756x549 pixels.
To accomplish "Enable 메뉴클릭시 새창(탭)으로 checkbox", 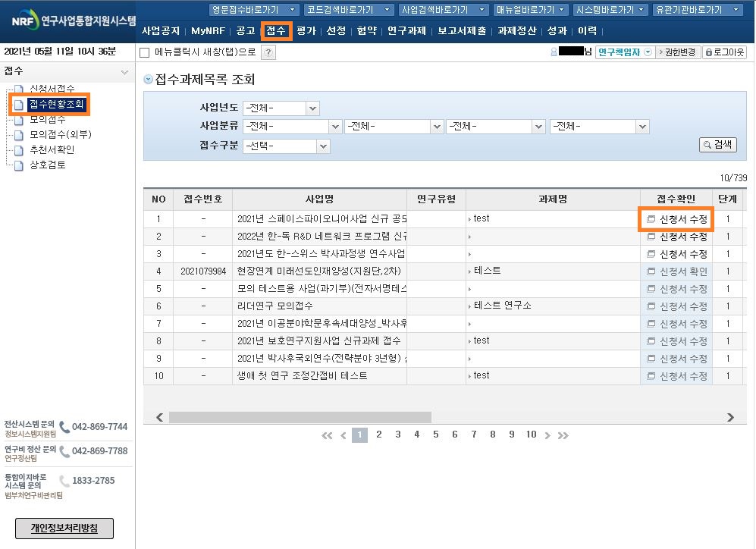I will 145,52.
